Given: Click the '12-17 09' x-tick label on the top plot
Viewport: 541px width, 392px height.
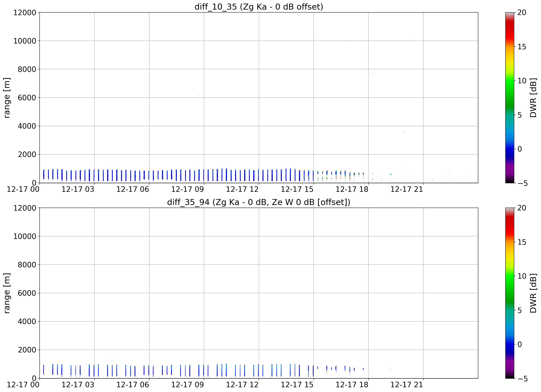Looking at the screenshot, I should 188,189.
